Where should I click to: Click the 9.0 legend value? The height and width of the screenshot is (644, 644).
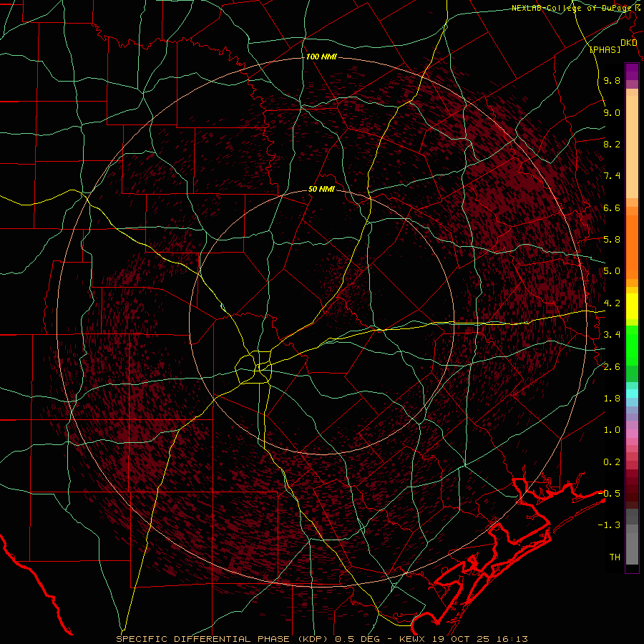coord(612,112)
